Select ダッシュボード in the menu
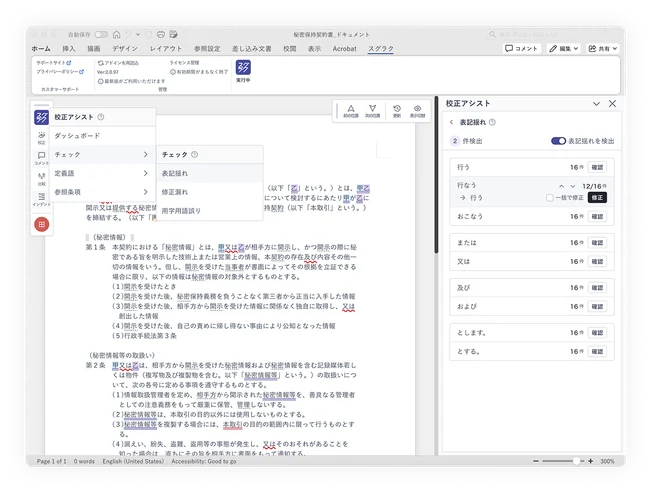This screenshot has width=652, height=493. [103, 136]
